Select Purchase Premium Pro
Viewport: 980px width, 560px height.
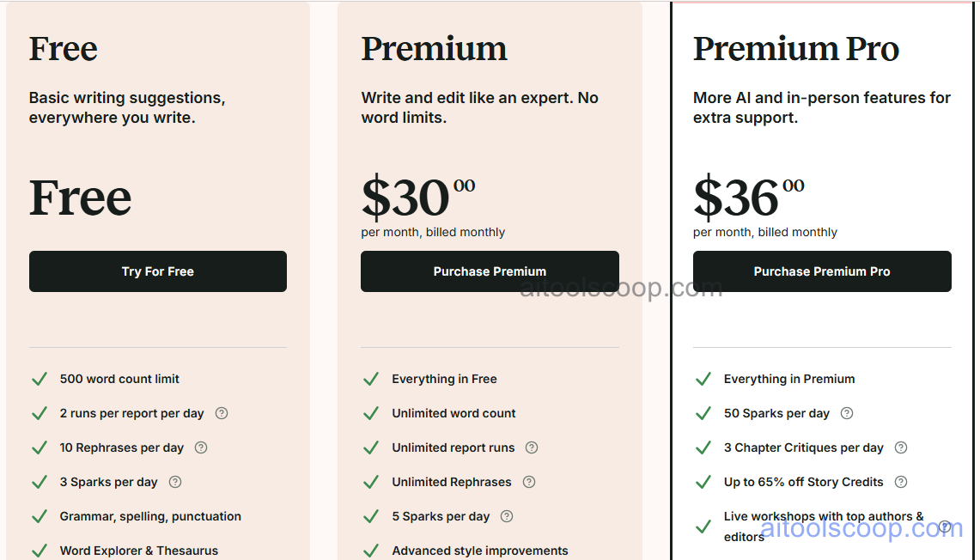click(x=822, y=271)
